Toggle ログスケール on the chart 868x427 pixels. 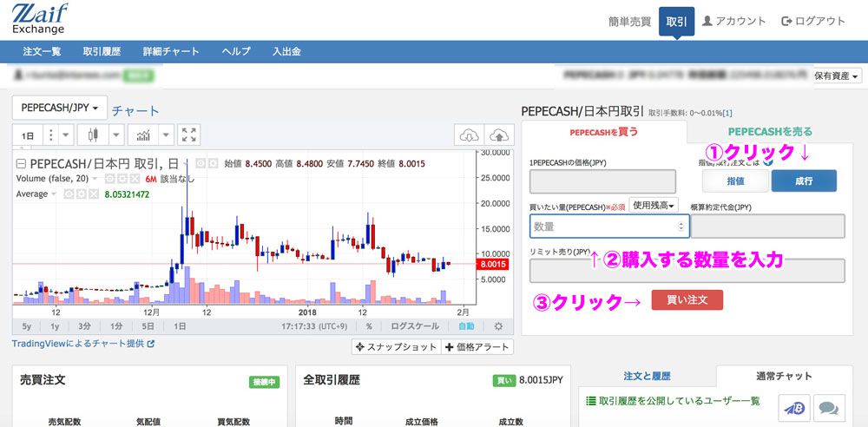coord(415,326)
